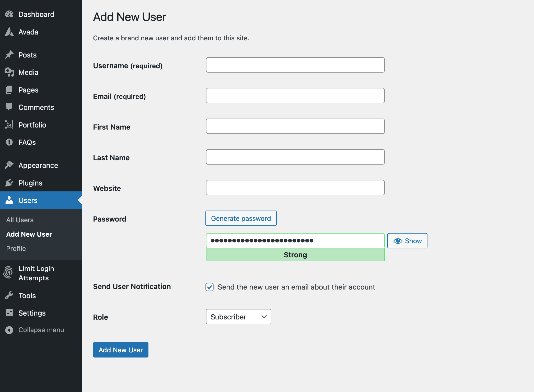Click the Limit Login Attempts fingerprint icon
534x392 pixels.
point(8,273)
